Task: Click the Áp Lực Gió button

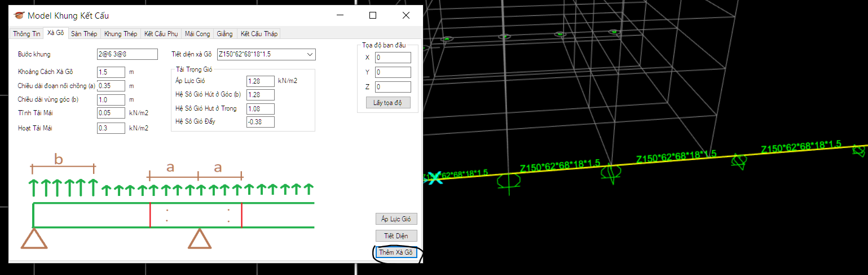Action: tap(396, 219)
